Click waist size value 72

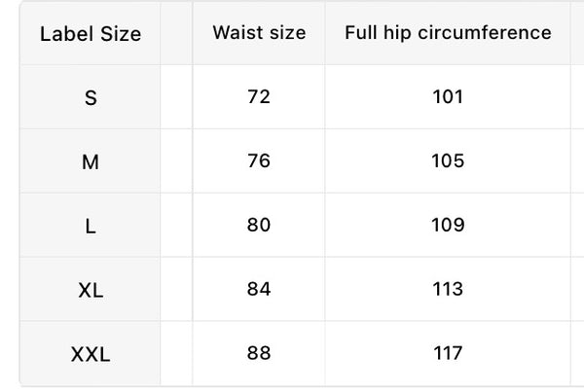point(259,96)
